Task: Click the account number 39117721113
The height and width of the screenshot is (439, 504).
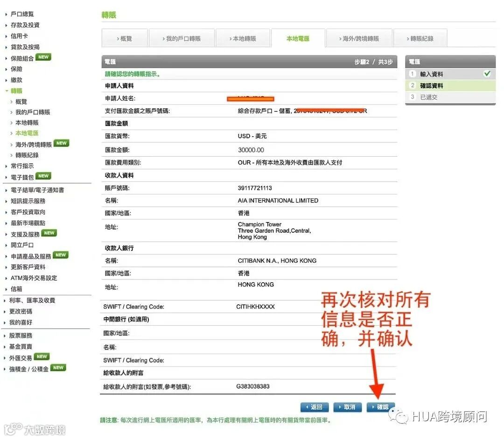Action: 255,188
